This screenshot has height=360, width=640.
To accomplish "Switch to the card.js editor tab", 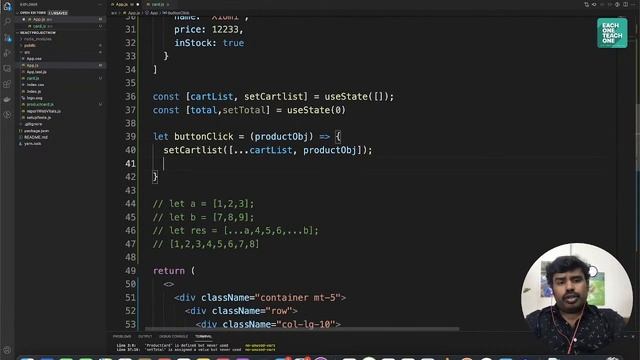I will [158, 4].
